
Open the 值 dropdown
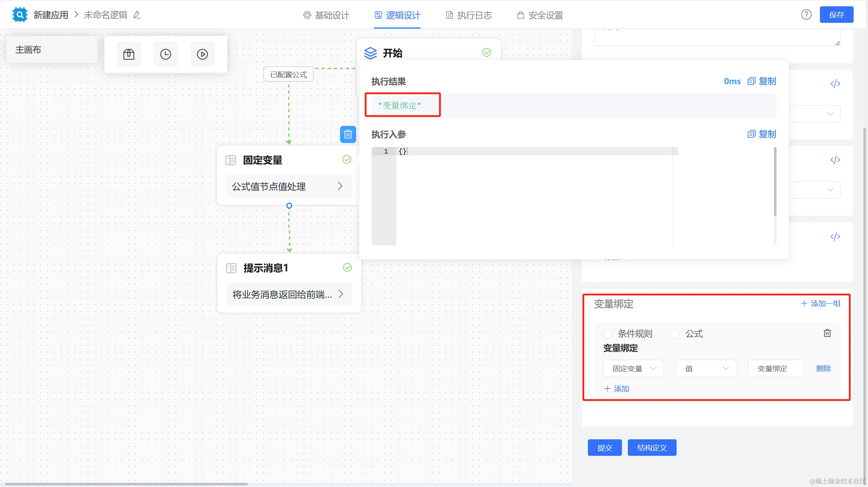705,368
